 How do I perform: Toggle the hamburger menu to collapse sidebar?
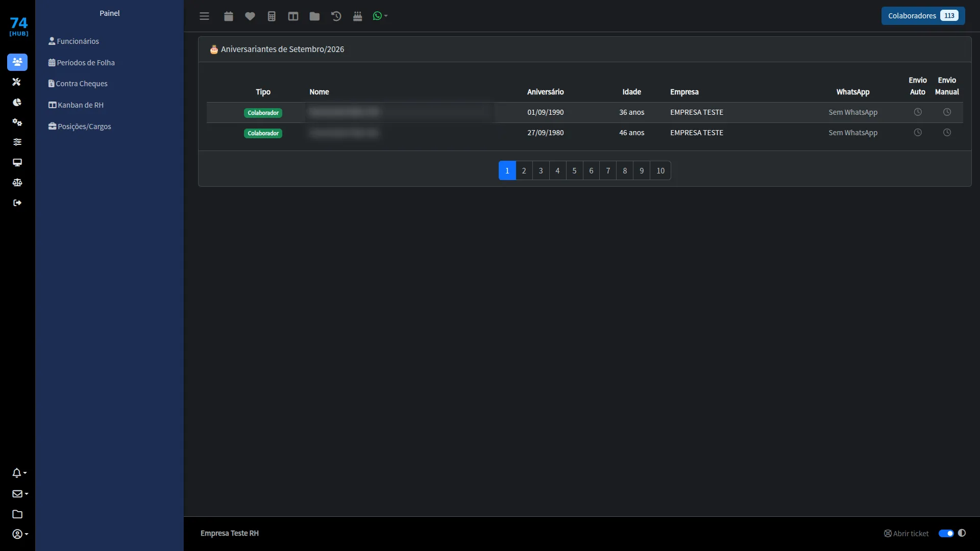pyautogui.click(x=205, y=16)
